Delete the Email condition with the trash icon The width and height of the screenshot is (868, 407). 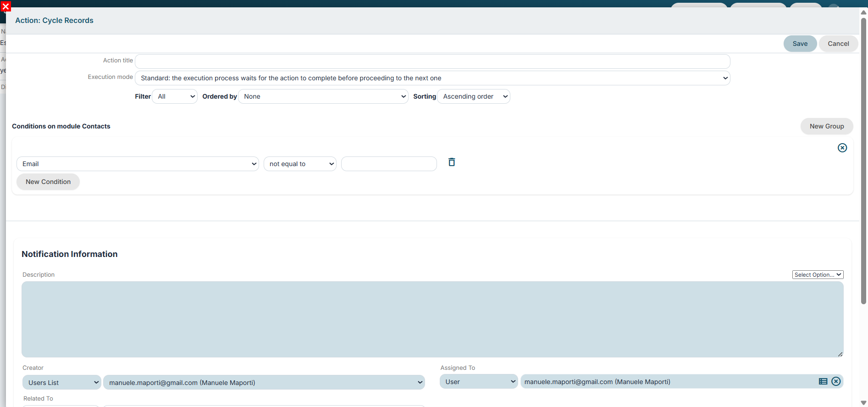[x=452, y=162]
